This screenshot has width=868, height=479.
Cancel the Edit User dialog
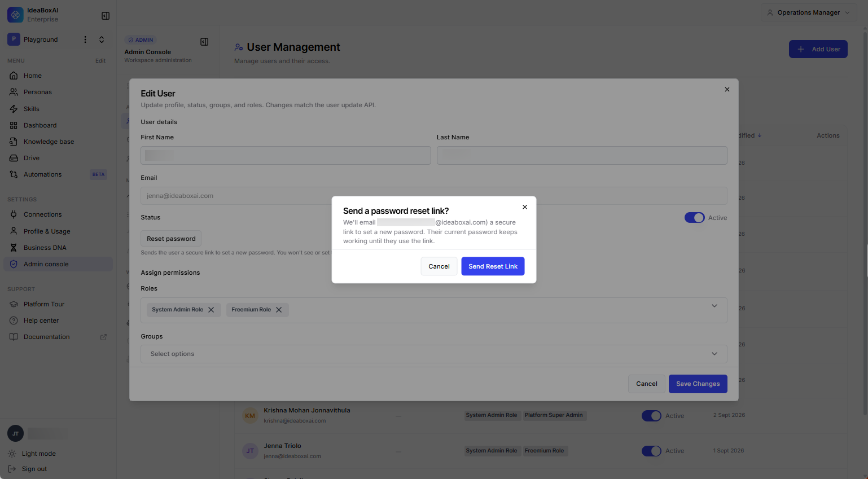[x=647, y=384]
